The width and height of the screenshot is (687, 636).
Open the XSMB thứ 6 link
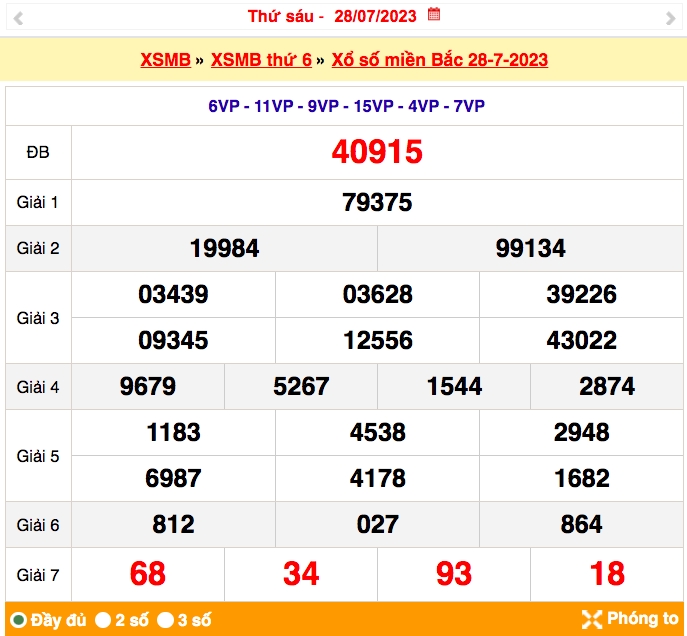(261, 60)
